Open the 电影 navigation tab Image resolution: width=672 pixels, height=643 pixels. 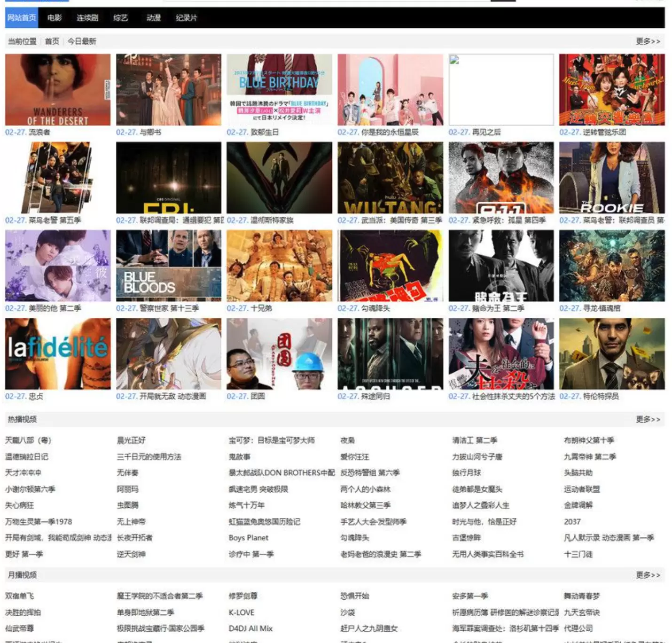pos(55,18)
